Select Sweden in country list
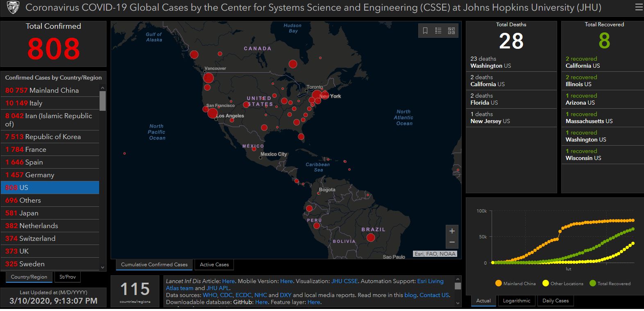The width and height of the screenshot is (644, 311). pyautogui.click(x=50, y=264)
